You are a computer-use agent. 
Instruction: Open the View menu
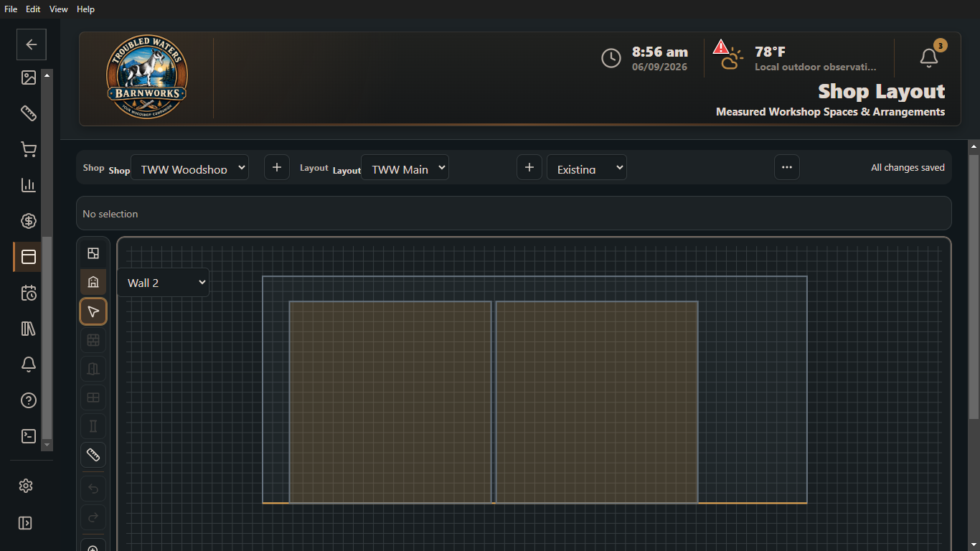59,9
